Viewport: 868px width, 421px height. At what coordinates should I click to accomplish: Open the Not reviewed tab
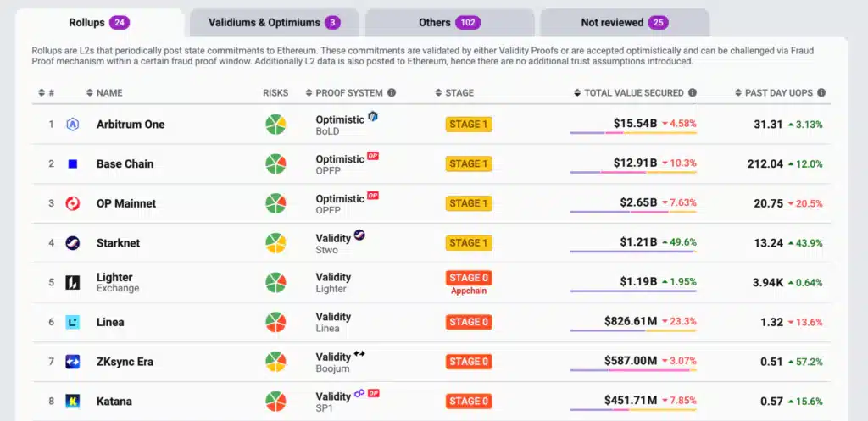[624, 23]
